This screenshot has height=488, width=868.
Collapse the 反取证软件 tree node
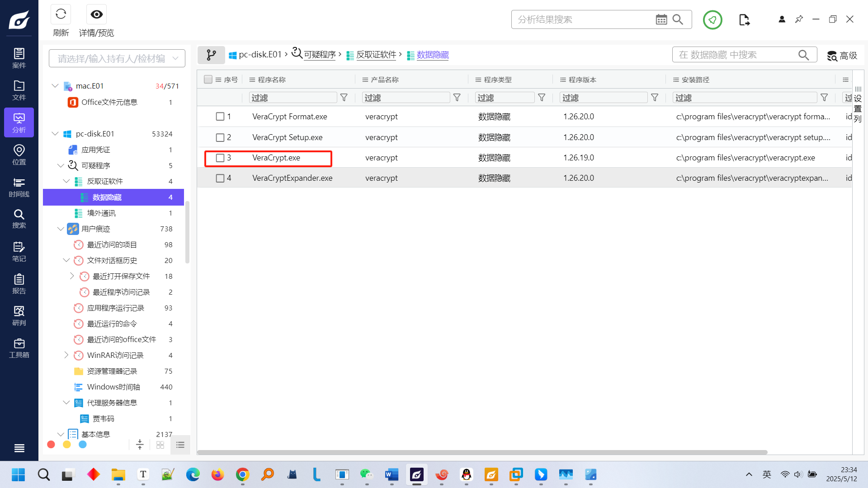pos(66,181)
